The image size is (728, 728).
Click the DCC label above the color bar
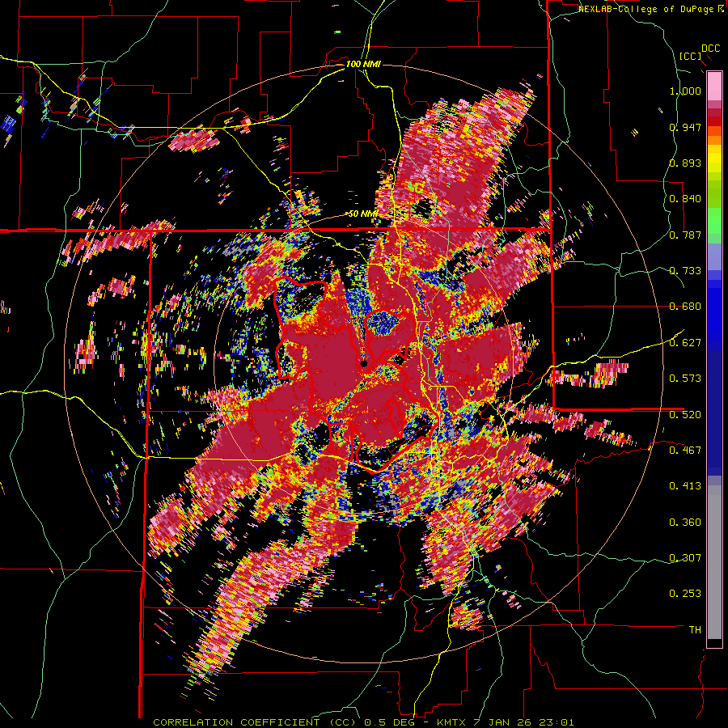pos(710,49)
